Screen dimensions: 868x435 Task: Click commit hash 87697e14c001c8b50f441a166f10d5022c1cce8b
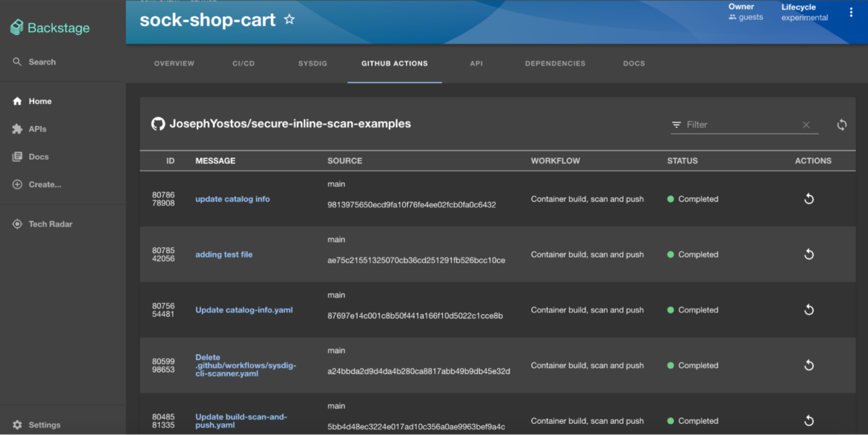(415, 316)
